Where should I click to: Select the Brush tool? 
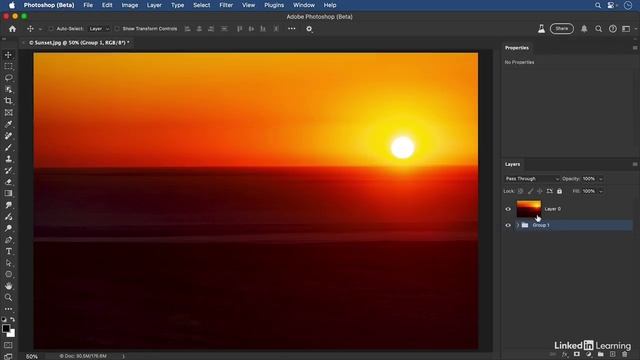pyautogui.click(x=8, y=147)
